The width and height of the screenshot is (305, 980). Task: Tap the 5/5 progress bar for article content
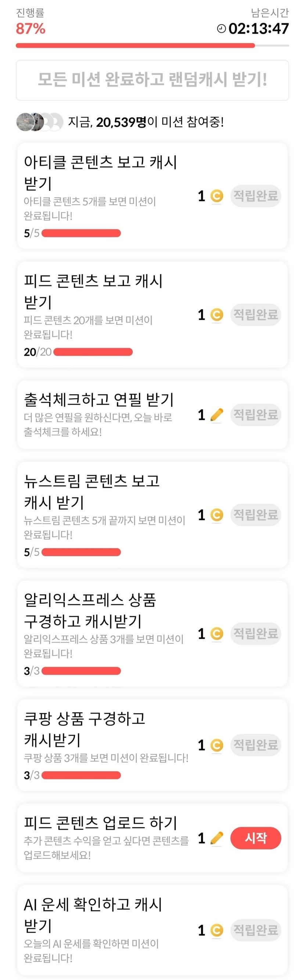pyautogui.click(x=81, y=233)
